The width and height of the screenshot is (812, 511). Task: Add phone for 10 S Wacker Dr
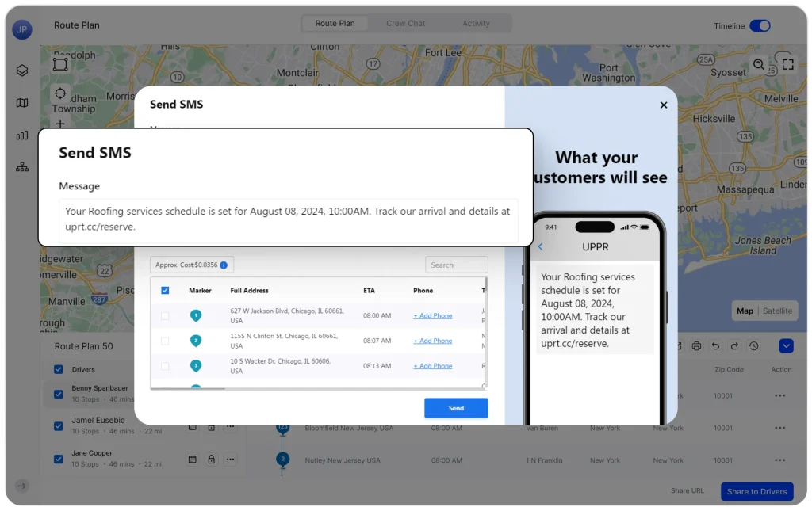coord(432,366)
